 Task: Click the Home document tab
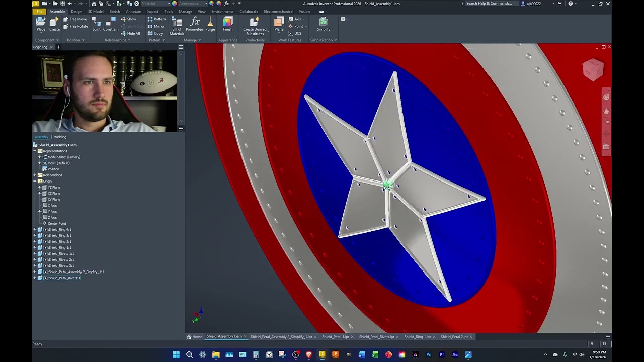coord(195,337)
